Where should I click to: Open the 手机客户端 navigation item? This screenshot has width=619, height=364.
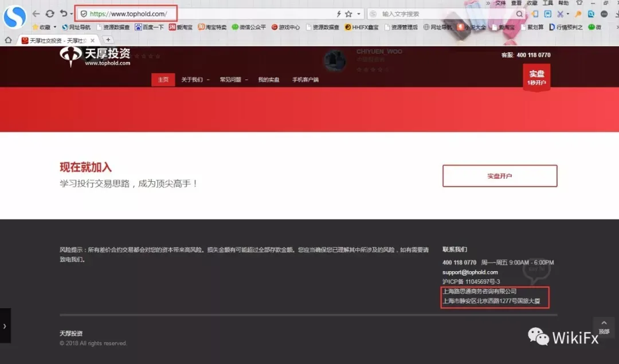pos(305,79)
